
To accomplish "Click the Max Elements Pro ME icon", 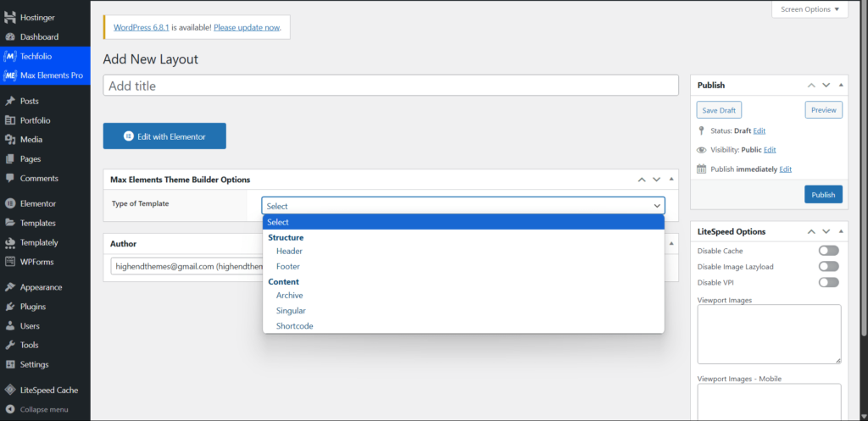I will click(x=10, y=75).
